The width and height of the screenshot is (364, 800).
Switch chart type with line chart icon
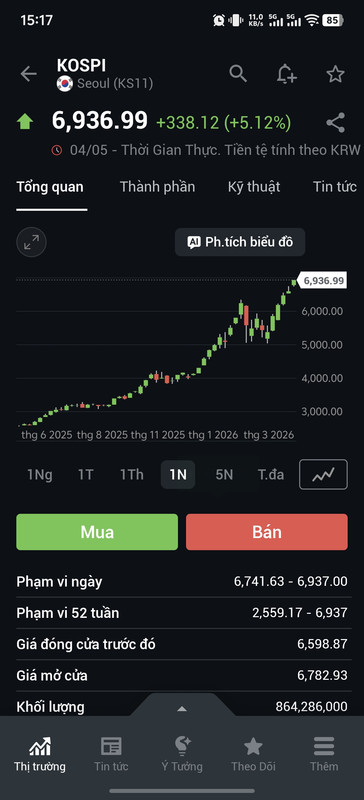[323, 474]
